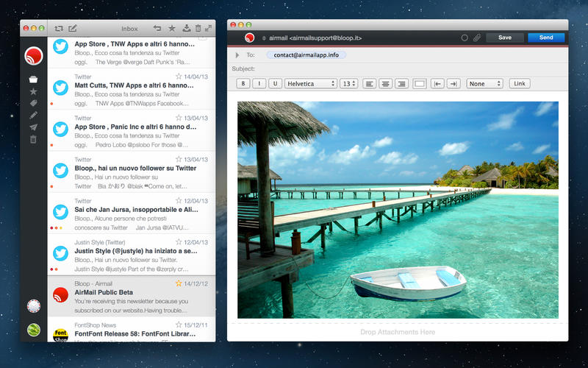Open Justin Style (@justyle) ha iniziato email

[132, 255]
